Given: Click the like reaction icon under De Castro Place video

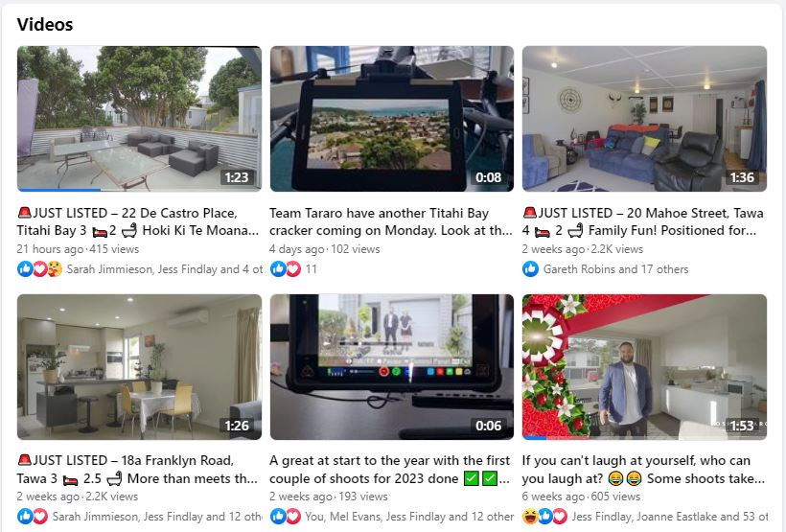Looking at the screenshot, I should point(25,269).
